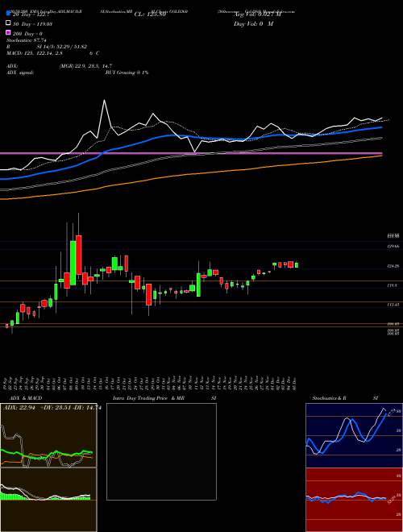Click the 'Stochastics: 87.74' readout
Screen dimensions: 403x532
coord(27,40)
